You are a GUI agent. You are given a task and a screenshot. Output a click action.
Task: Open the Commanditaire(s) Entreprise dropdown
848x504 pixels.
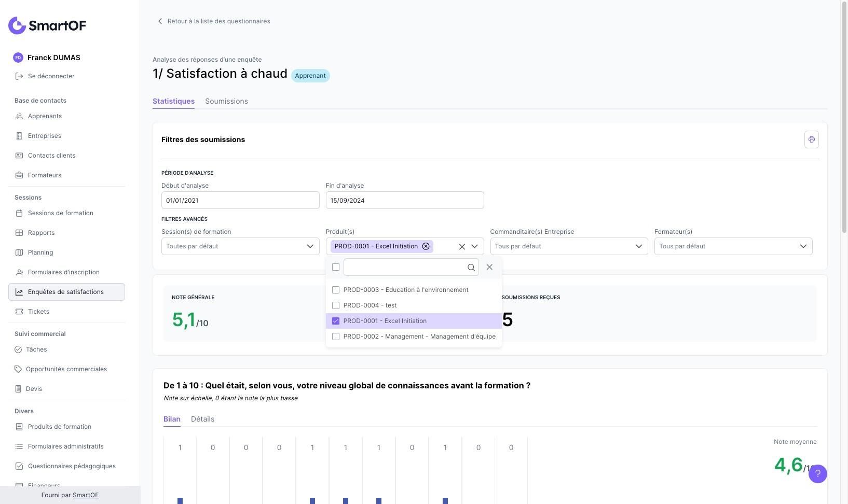568,246
